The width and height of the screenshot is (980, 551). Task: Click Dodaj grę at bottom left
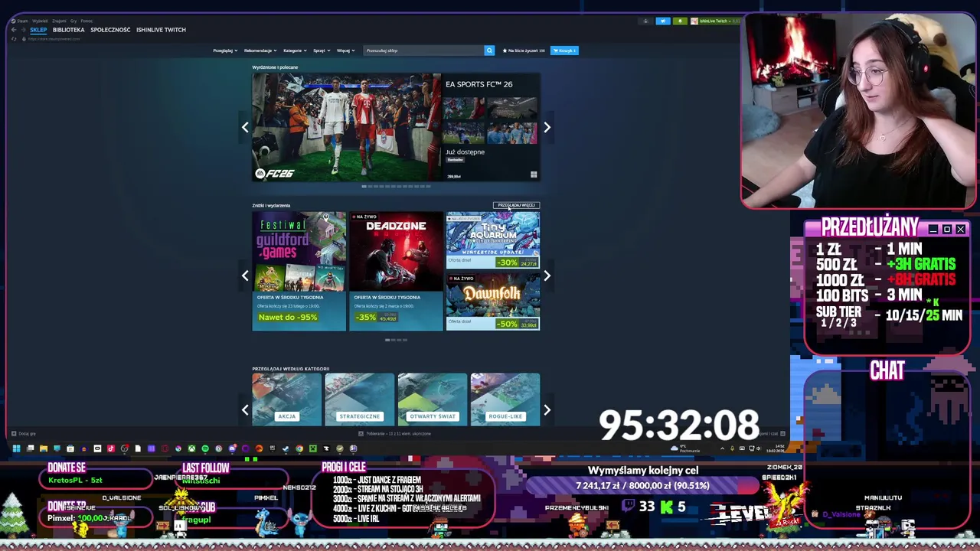(x=23, y=434)
